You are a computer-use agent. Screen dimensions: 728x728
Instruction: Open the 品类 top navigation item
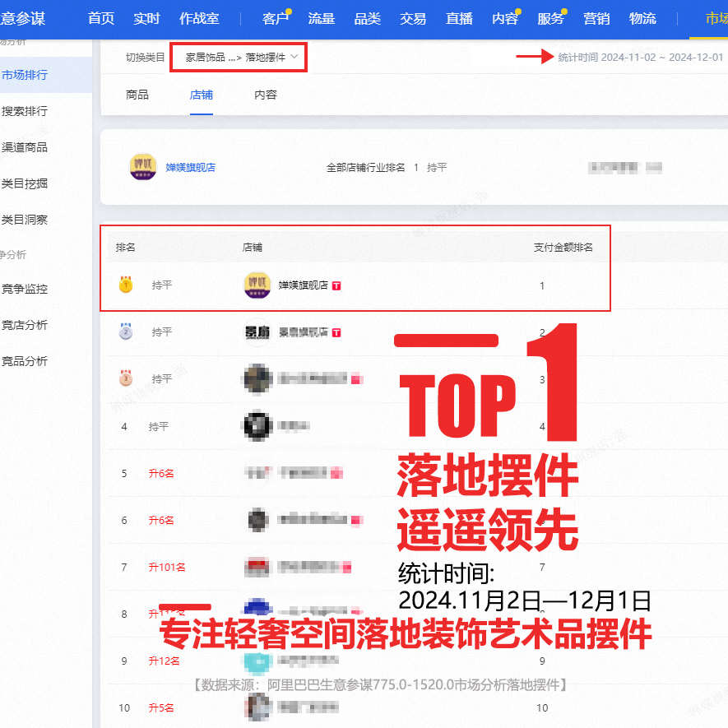pyautogui.click(x=367, y=19)
